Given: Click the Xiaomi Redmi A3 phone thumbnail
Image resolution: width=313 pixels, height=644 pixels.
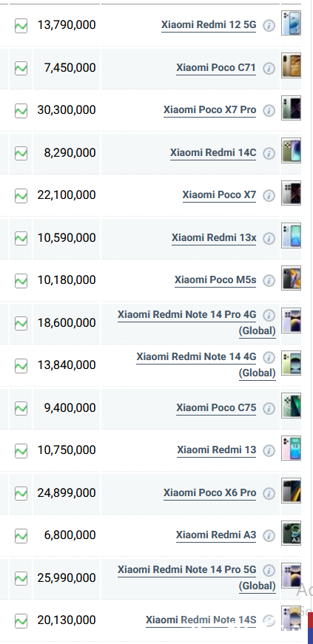Looking at the screenshot, I should click(292, 533).
